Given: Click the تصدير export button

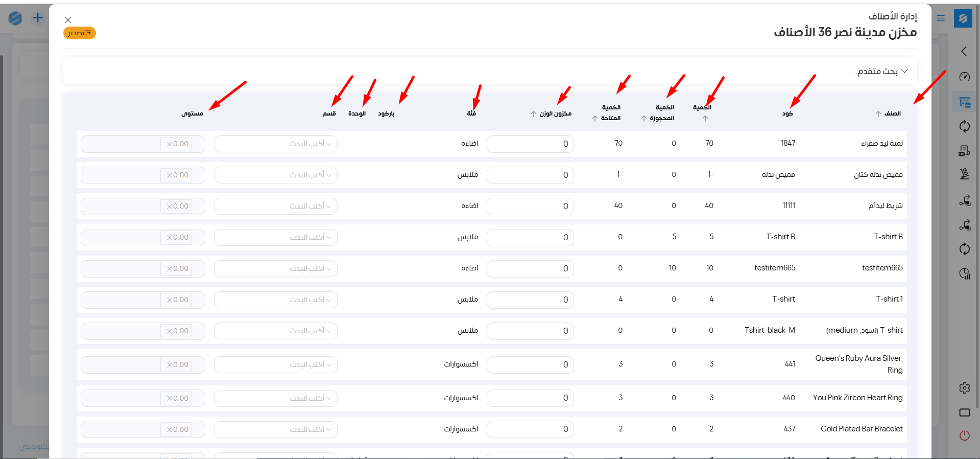Looking at the screenshot, I should point(80,33).
